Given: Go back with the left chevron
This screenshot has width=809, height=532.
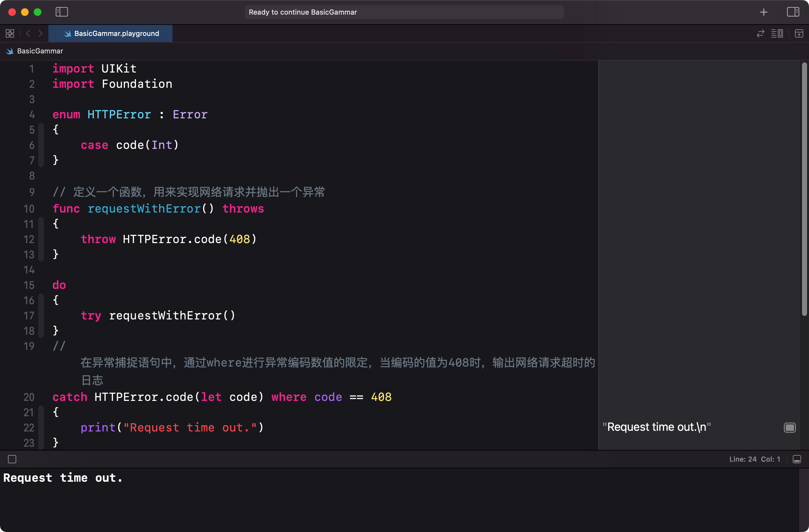Looking at the screenshot, I should (28, 33).
